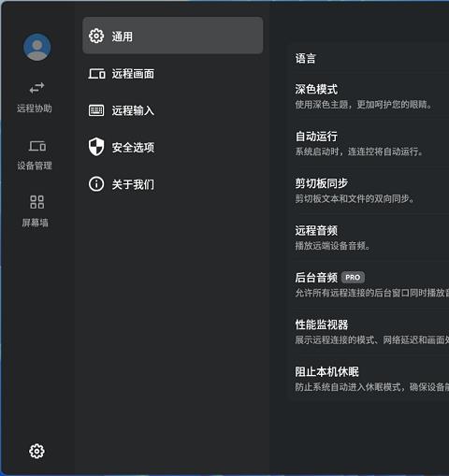Click the 语言 setting row

pyautogui.click(x=371, y=59)
